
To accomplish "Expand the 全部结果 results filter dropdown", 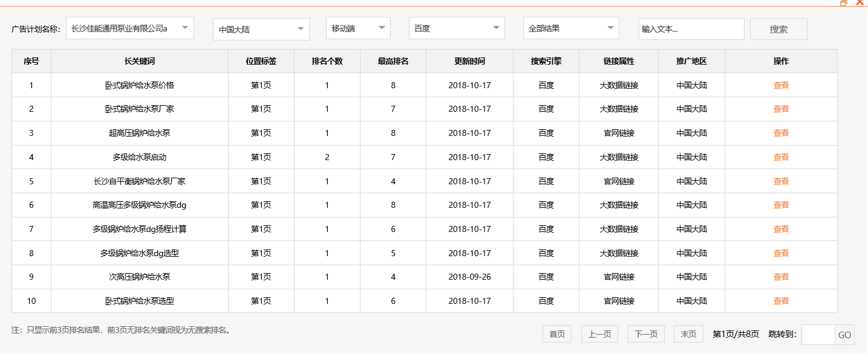I will tap(571, 28).
